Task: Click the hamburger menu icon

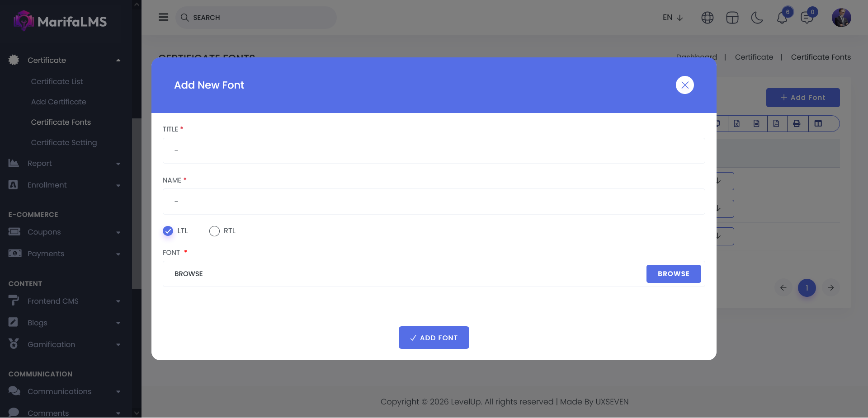Action: tap(163, 17)
